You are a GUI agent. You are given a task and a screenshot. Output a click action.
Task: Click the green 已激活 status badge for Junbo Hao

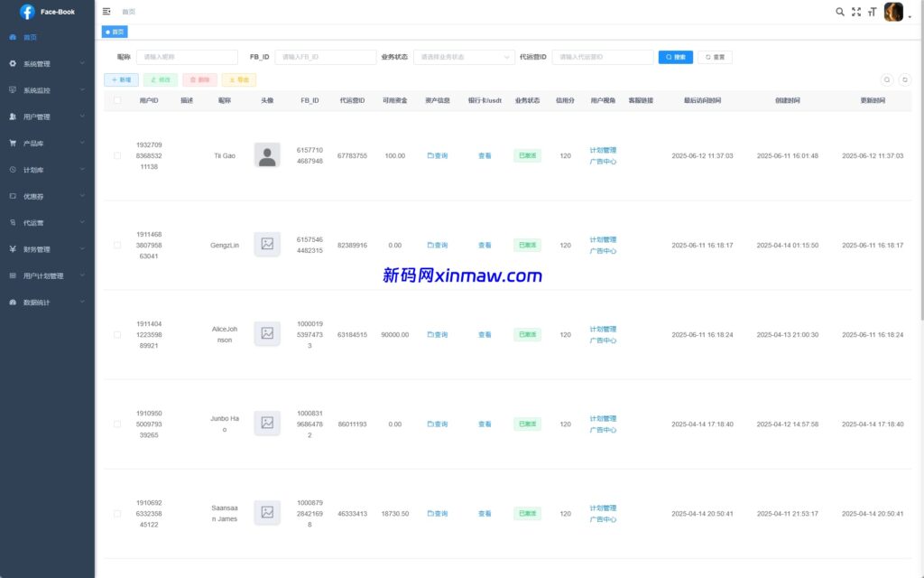(x=528, y=423)
